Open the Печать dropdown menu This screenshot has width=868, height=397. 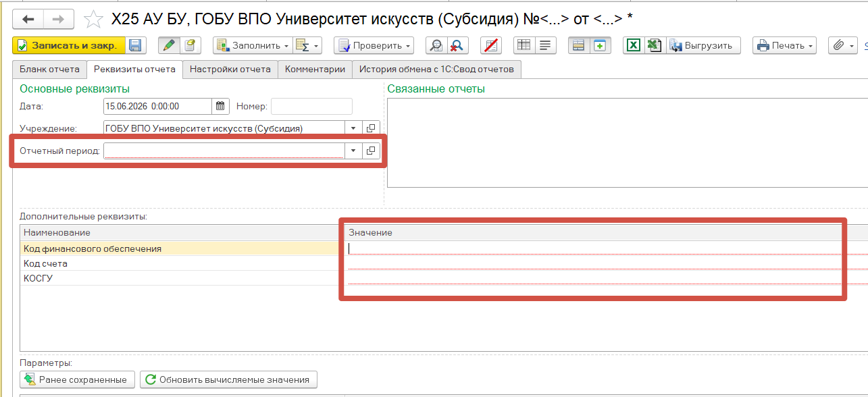click(784, 45)
